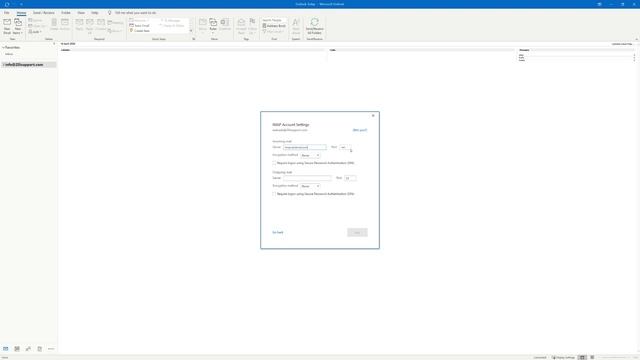Image resolution: width=640 pixels, height=360 pixels.
Task: Open the Address Book
Action: 274,26
